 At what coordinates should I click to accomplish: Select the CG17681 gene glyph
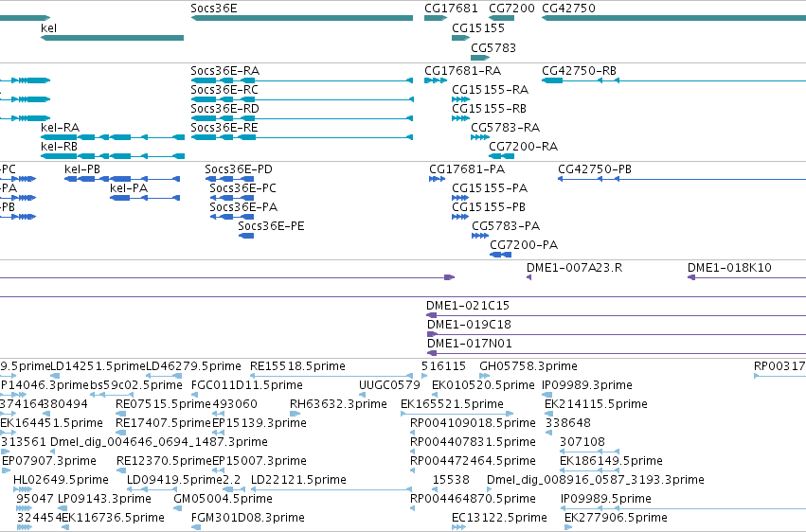(x=436, y=18)
